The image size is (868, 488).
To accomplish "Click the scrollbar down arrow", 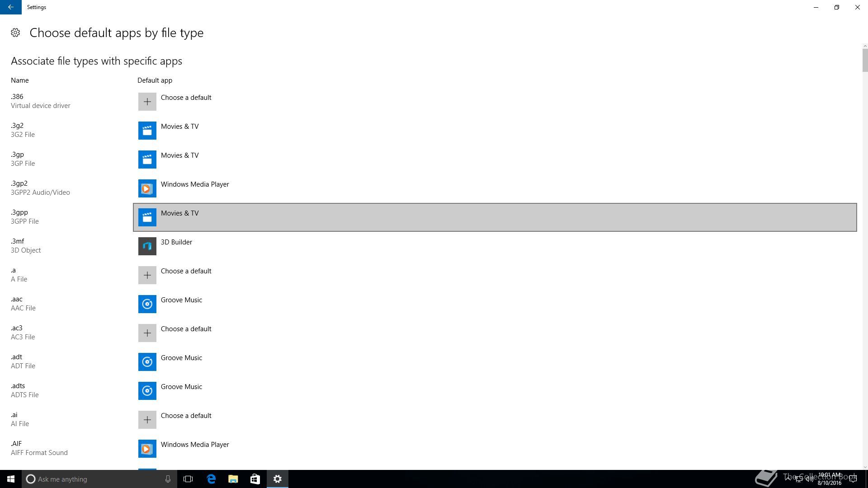I will pyautogui.click(x=865, y=467).
